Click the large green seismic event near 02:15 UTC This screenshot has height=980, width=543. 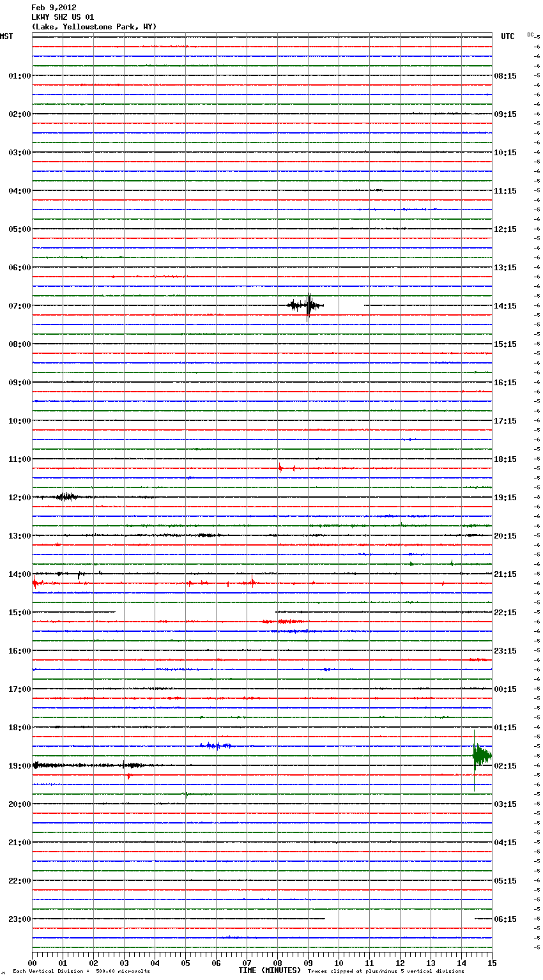point(480,756)
